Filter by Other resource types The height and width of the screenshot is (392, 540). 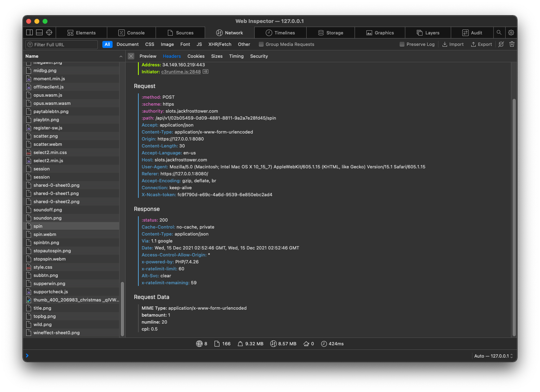[x=244, y=44]
